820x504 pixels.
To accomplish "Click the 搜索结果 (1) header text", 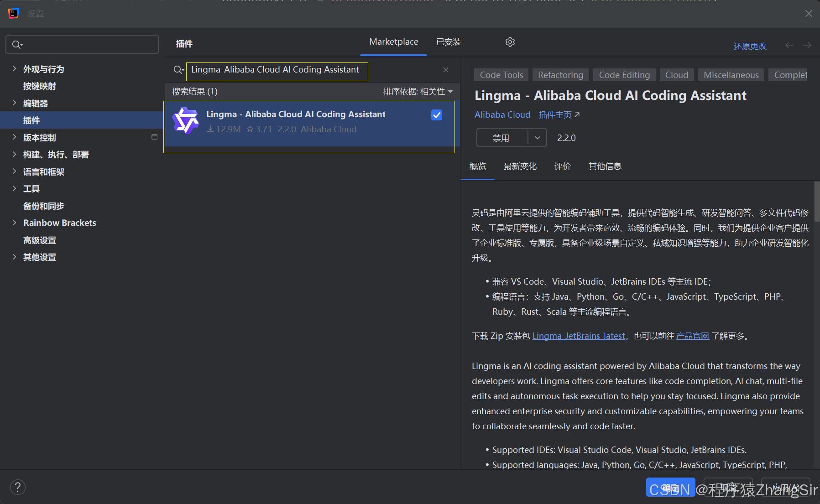I will pyautogui.click(x=195, y=92).
